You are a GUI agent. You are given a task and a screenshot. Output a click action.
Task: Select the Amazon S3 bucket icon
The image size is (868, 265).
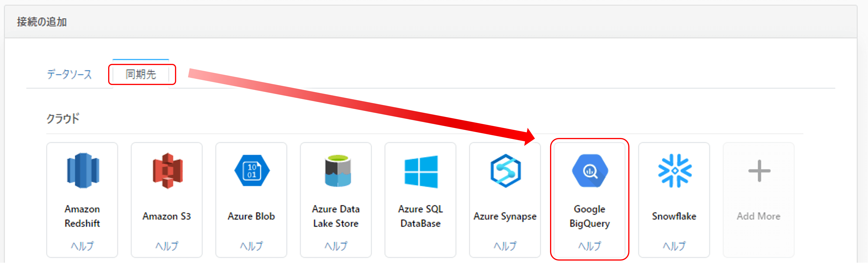167,170
